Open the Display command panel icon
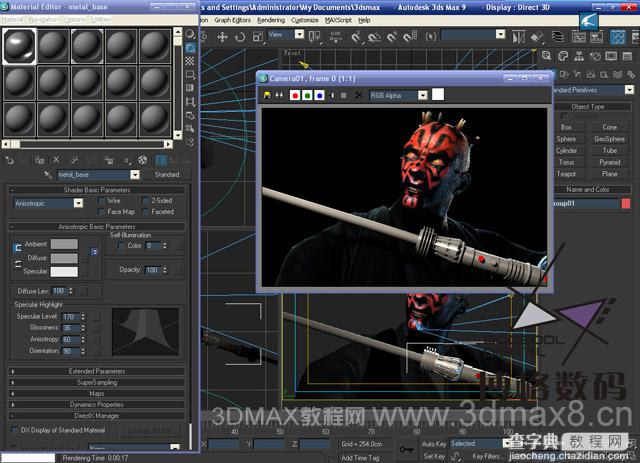 point(611,56)
